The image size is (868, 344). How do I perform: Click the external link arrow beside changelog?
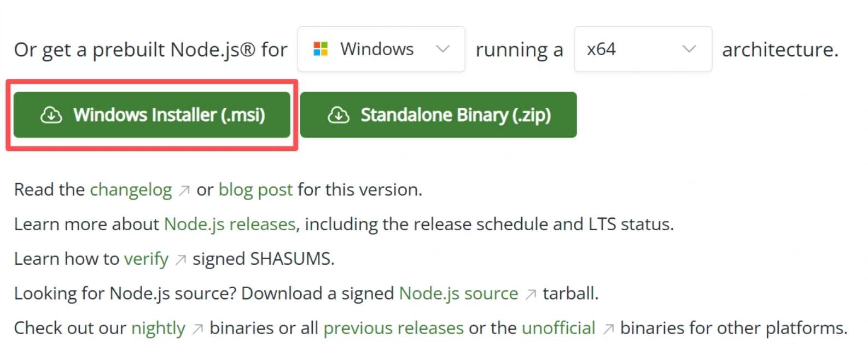pyautogui.click(x=183, y=189)
